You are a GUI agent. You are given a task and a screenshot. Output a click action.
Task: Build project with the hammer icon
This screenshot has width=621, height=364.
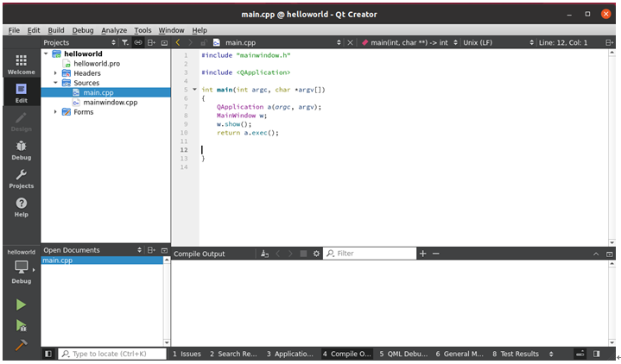coord(22,345)
